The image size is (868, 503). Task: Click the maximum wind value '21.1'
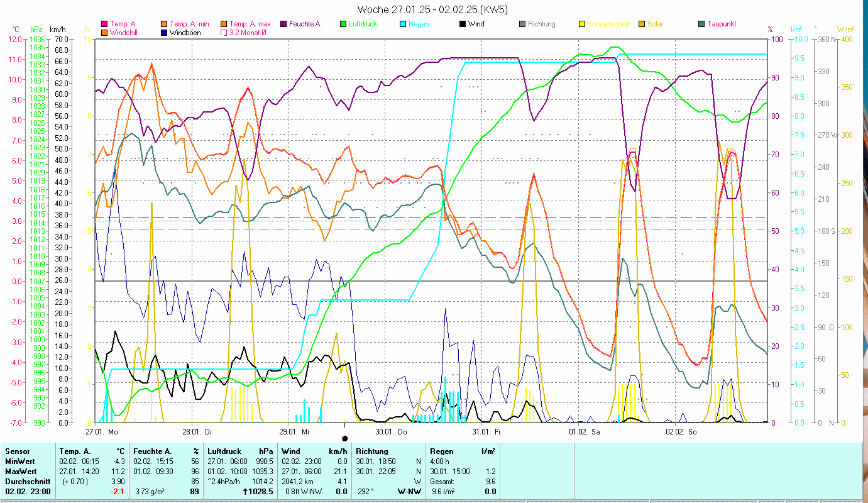(340, 471)
